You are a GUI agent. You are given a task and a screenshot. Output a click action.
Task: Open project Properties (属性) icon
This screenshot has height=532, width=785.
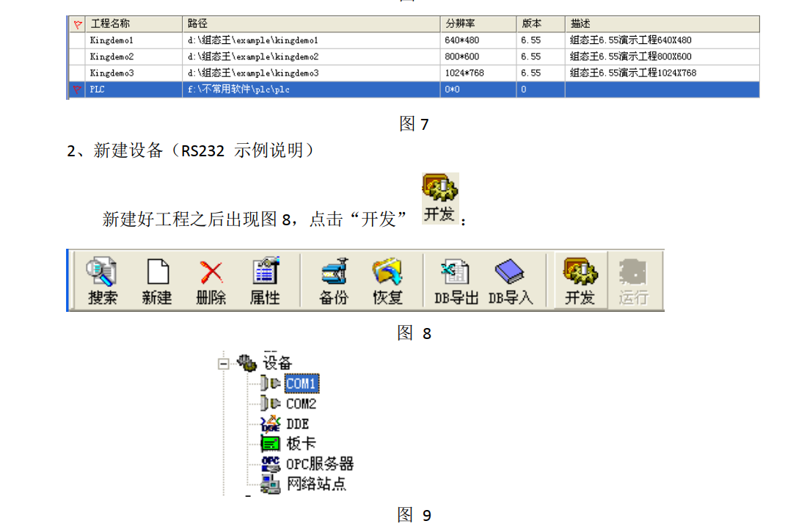coord(265,281)
